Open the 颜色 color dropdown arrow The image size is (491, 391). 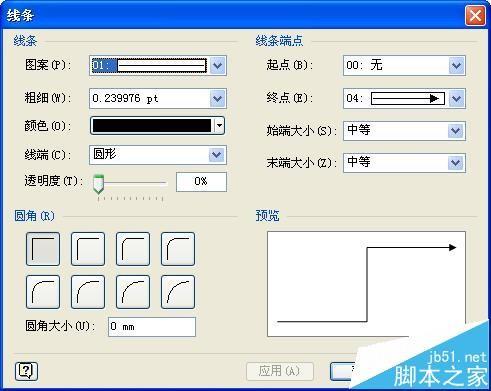pos(219,126)
